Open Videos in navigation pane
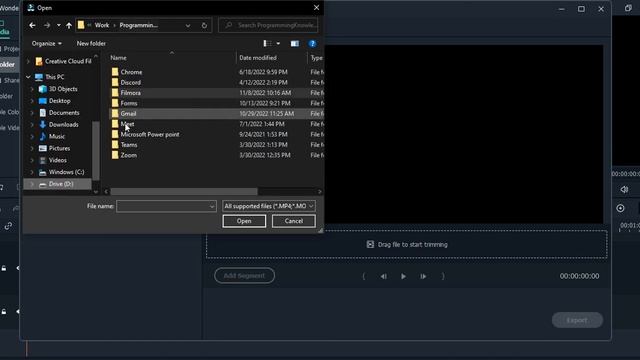 tap(58, 160)
